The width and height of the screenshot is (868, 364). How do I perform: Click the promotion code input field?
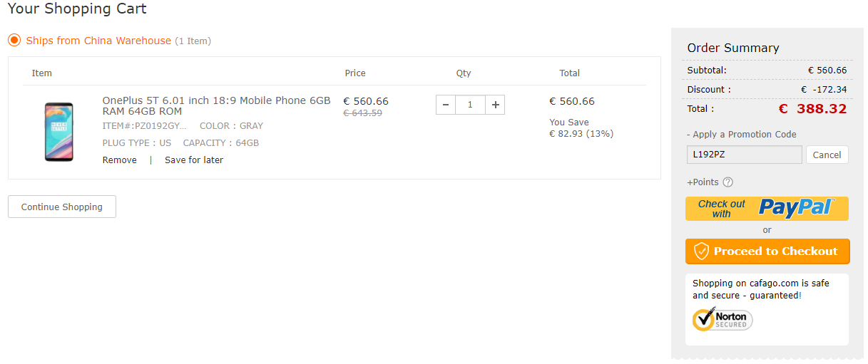[744, 155]
